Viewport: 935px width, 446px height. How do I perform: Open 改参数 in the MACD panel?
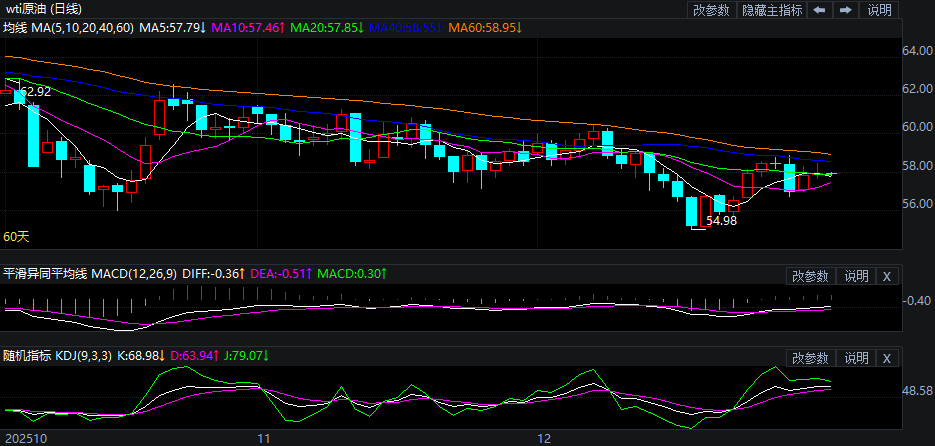click(x=810, y=276)
